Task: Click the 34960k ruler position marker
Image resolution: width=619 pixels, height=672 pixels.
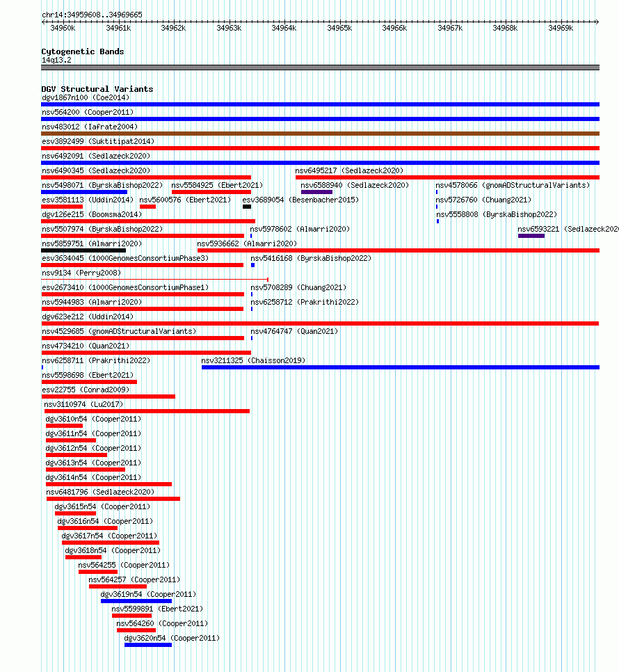Action: (x=63, y=28)
